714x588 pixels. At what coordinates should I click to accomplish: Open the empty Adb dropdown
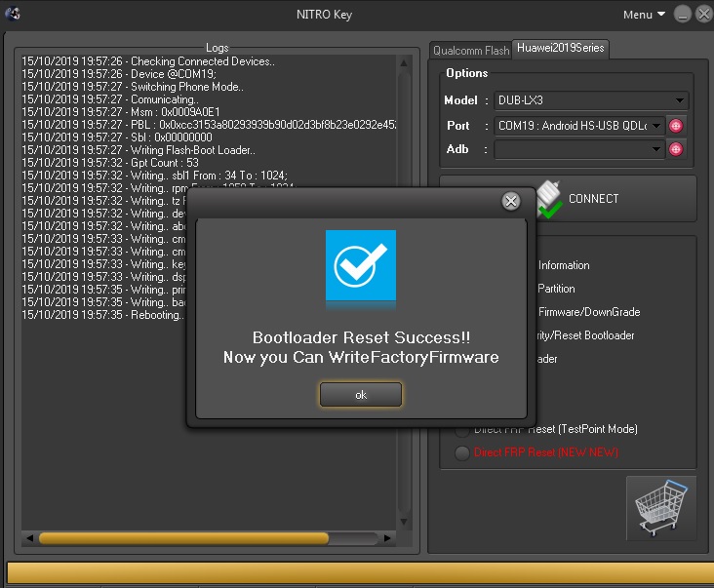coord(579,149)
